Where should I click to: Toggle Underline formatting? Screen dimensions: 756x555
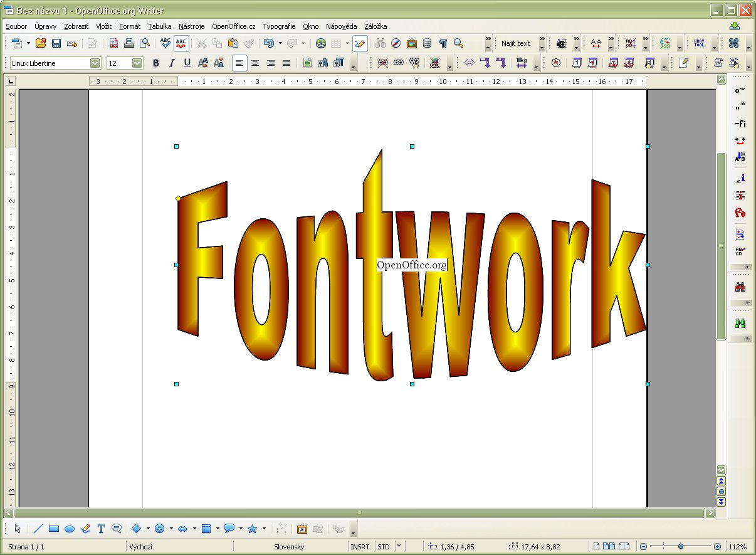tap(187, 63)
